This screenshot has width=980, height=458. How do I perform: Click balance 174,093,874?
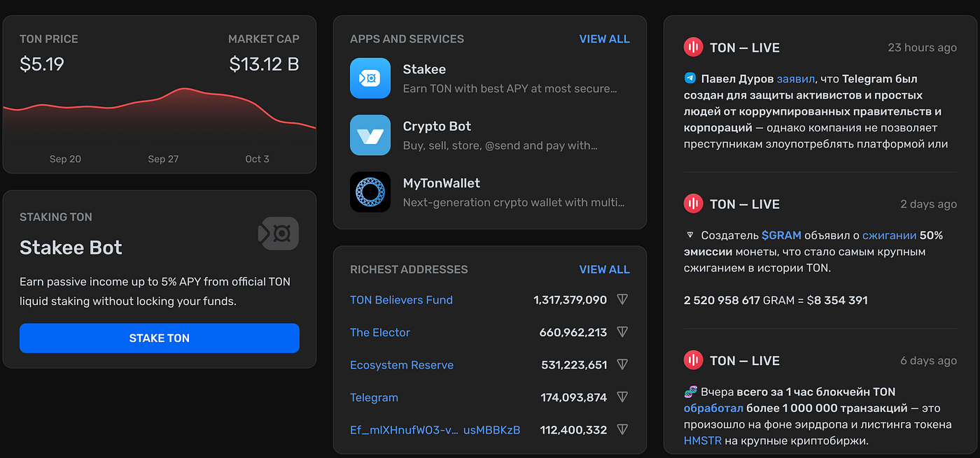point(573,397)
